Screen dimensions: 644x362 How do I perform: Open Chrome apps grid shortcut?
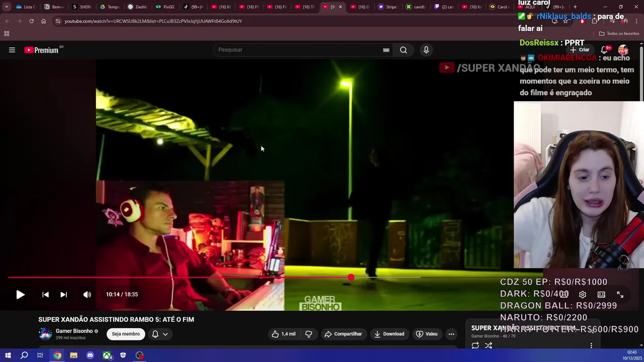7,34
